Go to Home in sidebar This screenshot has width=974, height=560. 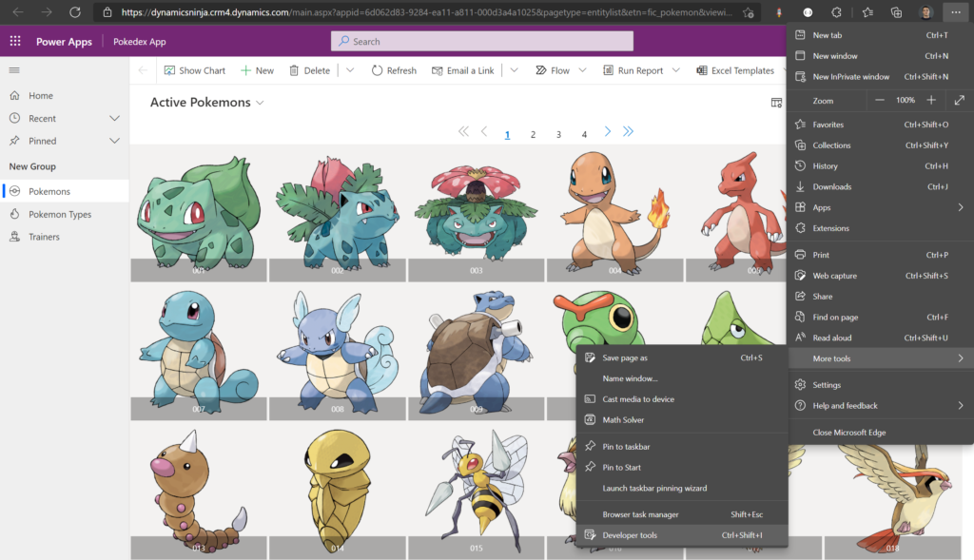click(x=65, y=96)
